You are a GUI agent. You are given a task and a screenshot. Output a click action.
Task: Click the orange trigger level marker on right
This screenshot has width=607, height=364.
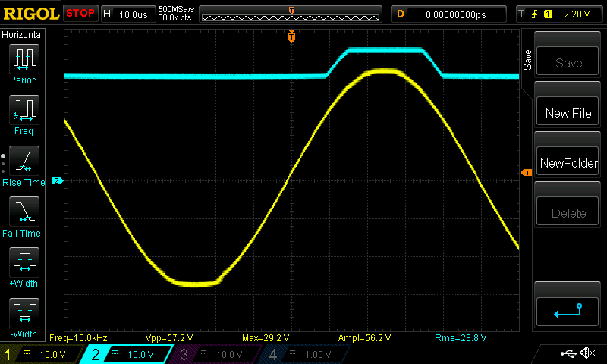click(527, 173)
